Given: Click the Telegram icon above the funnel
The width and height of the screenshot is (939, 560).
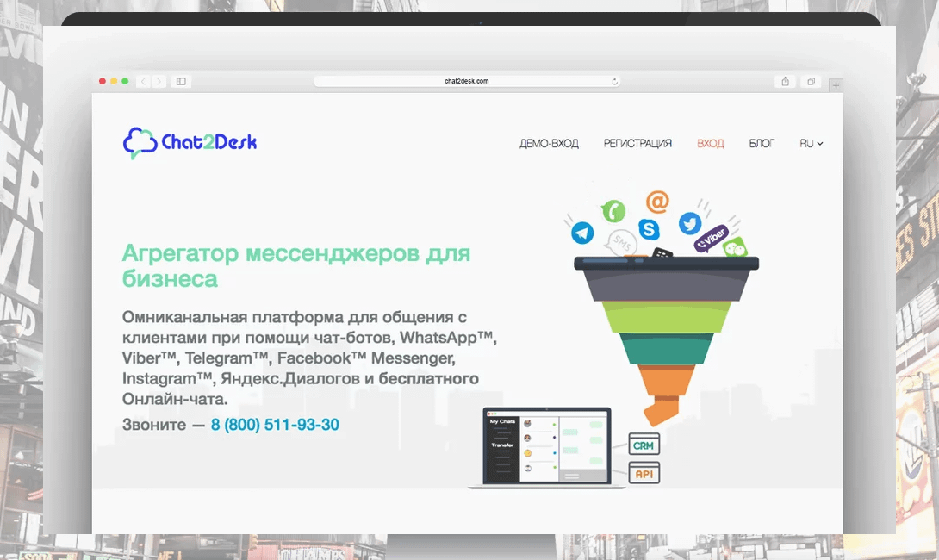Looking at the screenshot, I should tap(582, 233).
